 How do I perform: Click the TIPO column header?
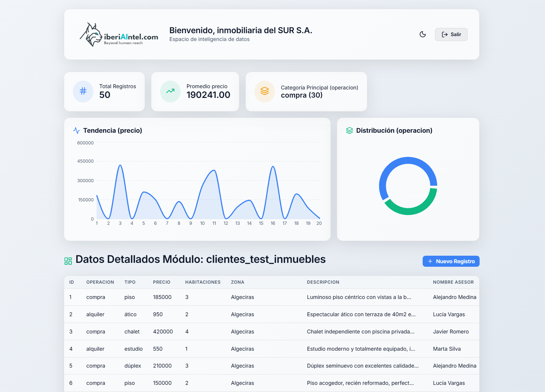(130, 282)
